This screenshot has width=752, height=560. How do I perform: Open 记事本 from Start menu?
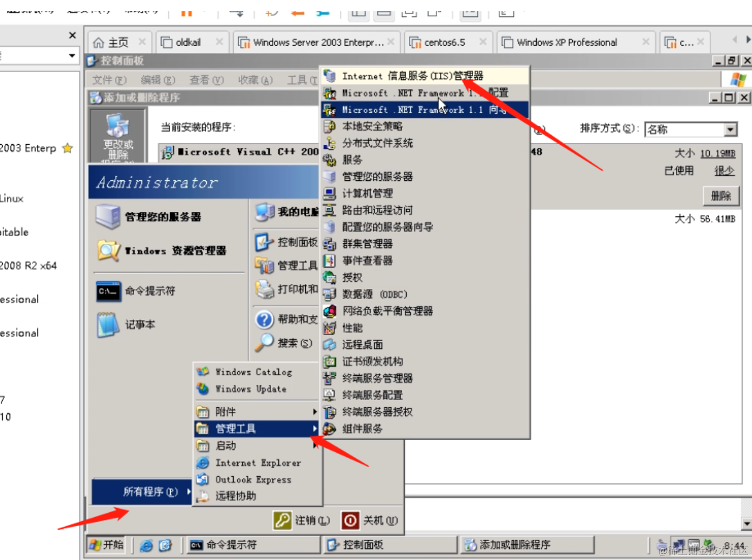tap(168, 325)
